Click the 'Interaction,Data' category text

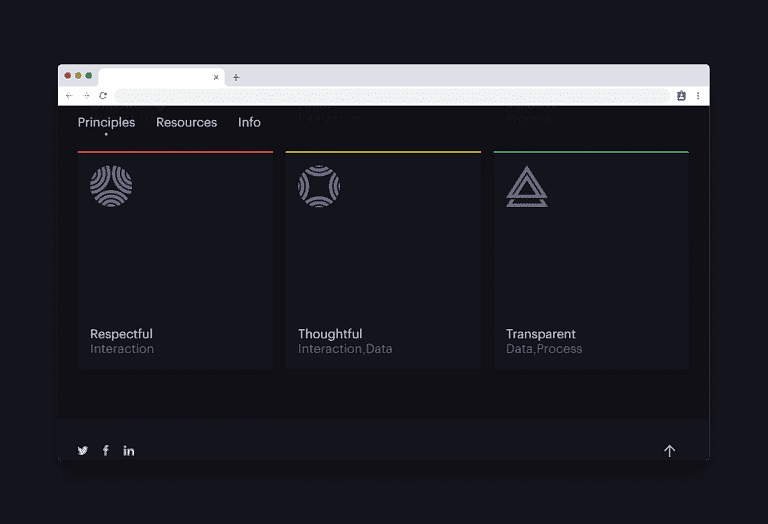345,349
